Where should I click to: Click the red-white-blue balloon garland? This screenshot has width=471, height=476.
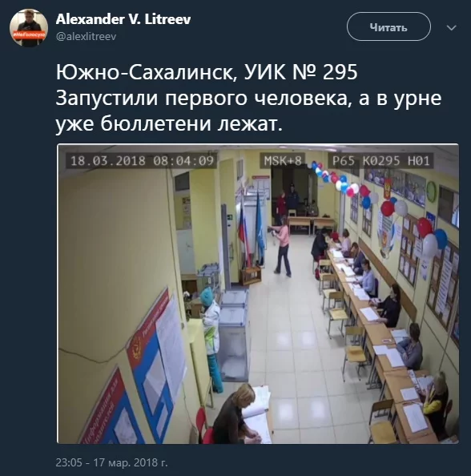[380, 206]
